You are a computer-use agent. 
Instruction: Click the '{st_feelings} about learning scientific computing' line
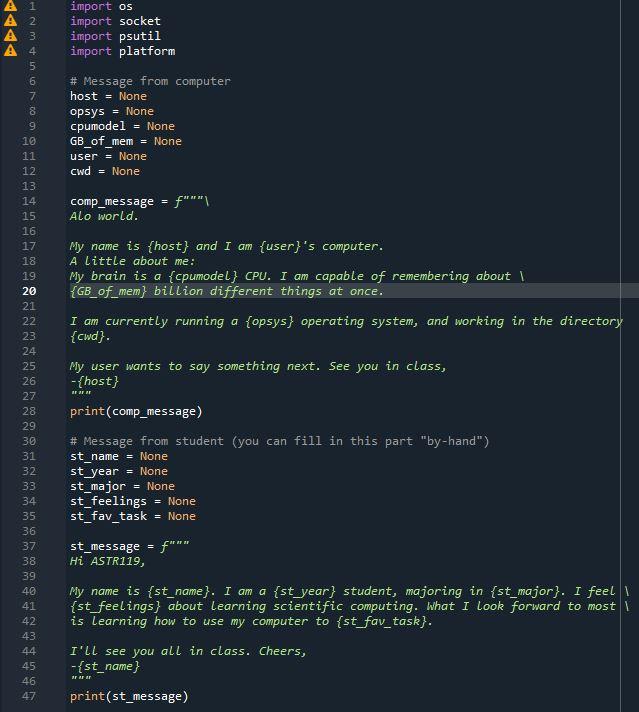tap(350, 606)
